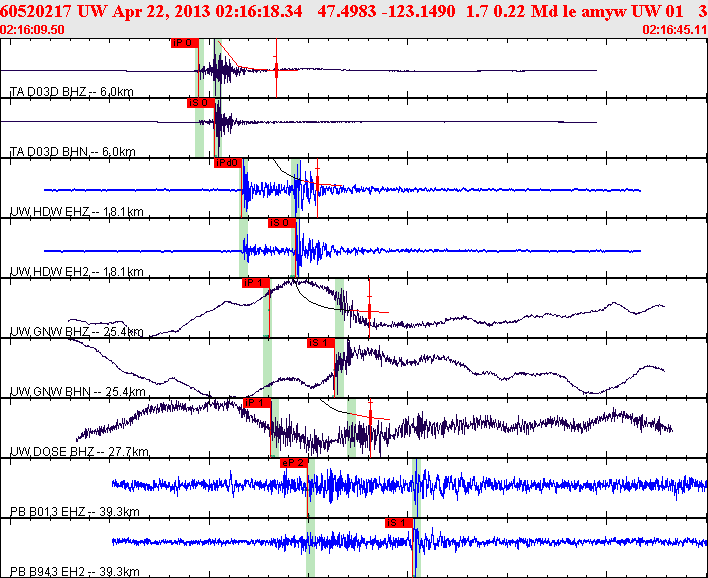
Task: Click the iS 0 pick flag on UW HDW EH2
Action: coord(282,223)
